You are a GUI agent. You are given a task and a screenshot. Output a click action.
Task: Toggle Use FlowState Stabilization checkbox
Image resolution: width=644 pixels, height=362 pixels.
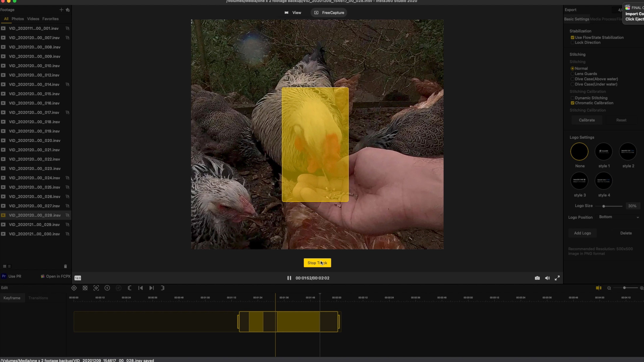point(573,38)
